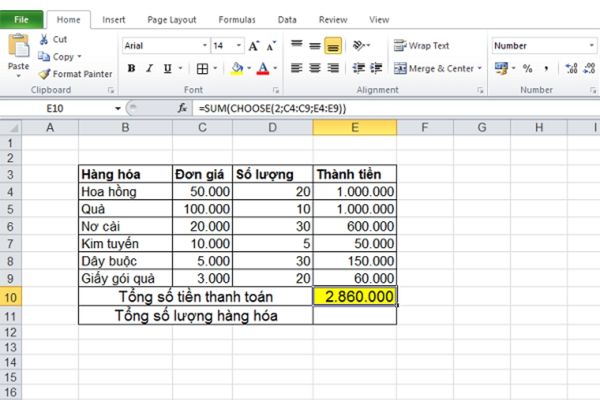Image resolution: width=600 pixels, height=400 pixels.
Task: Open the Arial font name dropdown
Action: [x=205, y=46]
